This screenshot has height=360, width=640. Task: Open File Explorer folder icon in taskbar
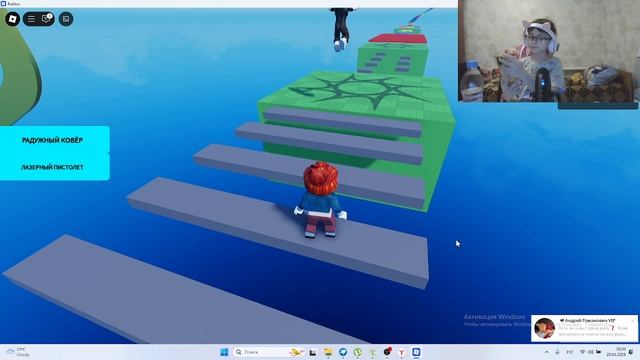tap(328, 352)
